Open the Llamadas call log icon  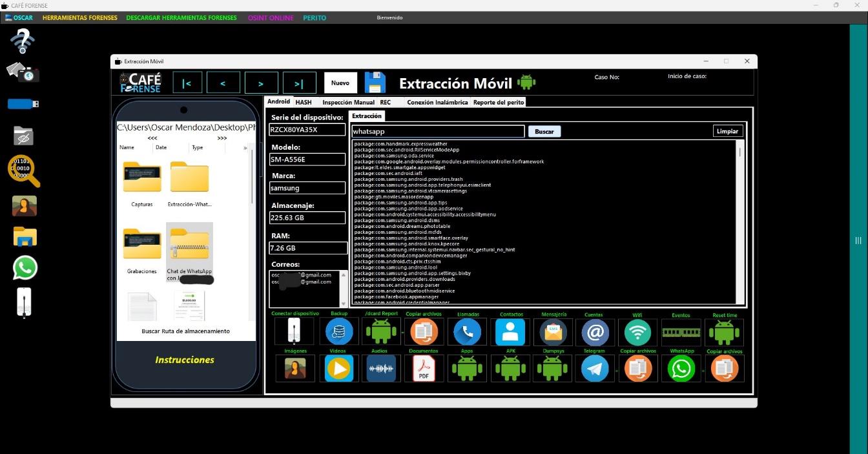coord(467,332)
